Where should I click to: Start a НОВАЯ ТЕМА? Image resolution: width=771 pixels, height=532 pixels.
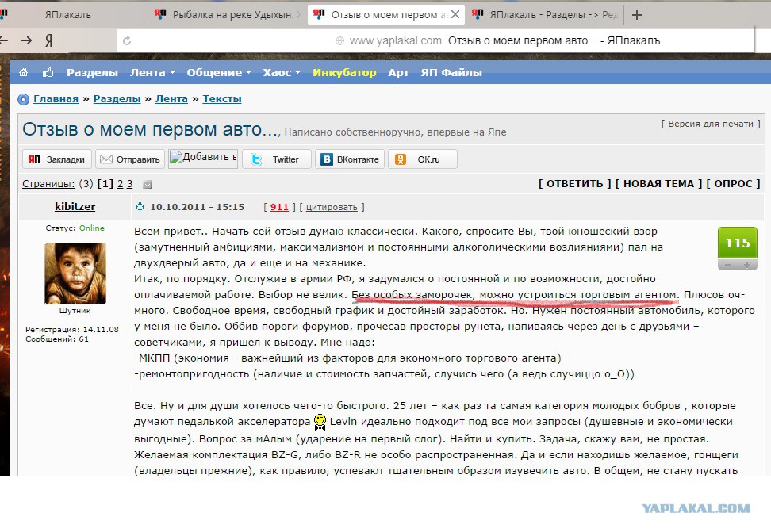[x=659, y=184]
